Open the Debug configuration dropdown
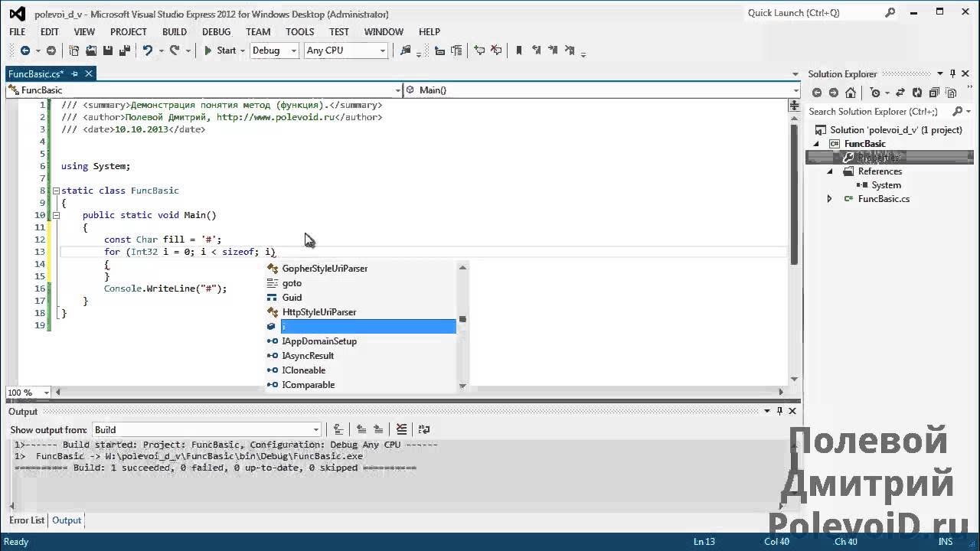Image resolution: width=980 pixels, height=551 pixels. tap(273, 51)
